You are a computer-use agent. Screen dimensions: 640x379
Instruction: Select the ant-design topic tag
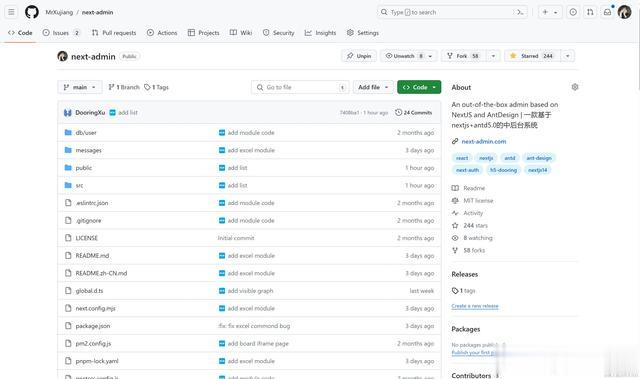[539, 158]
